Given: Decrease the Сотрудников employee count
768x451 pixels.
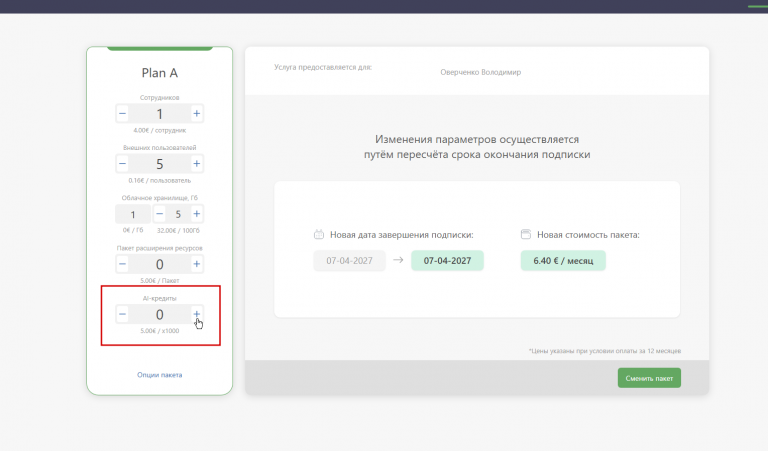Looking at the screenshot, I should (122, 114).
